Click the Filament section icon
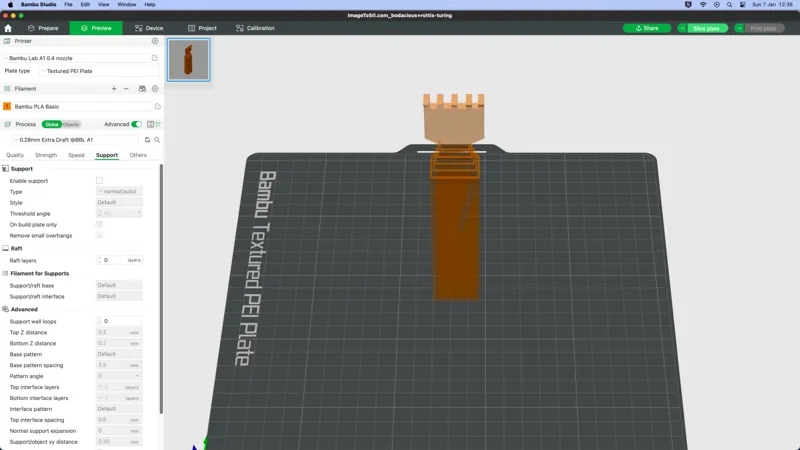The height and width of the screenshot is (450, 800). pyautogui.click(x=7, y=89)
